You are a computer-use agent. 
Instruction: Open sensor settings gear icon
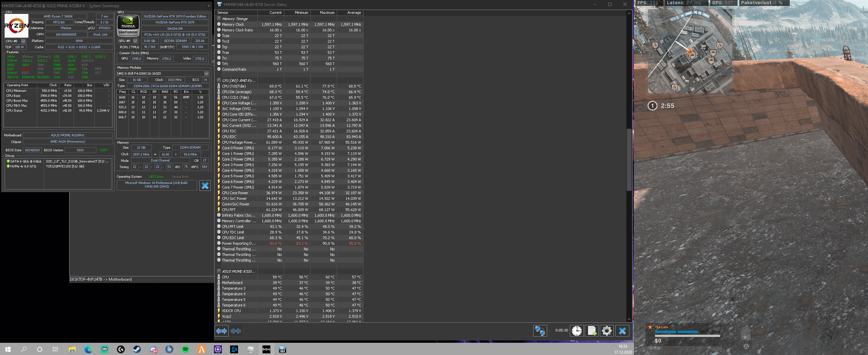[607, 331]
